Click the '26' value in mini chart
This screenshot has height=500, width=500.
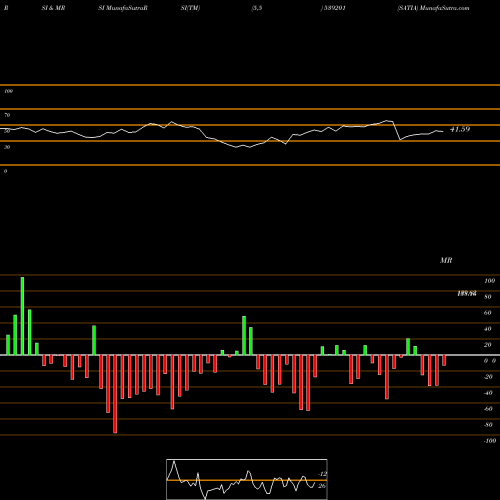point(322,486)
